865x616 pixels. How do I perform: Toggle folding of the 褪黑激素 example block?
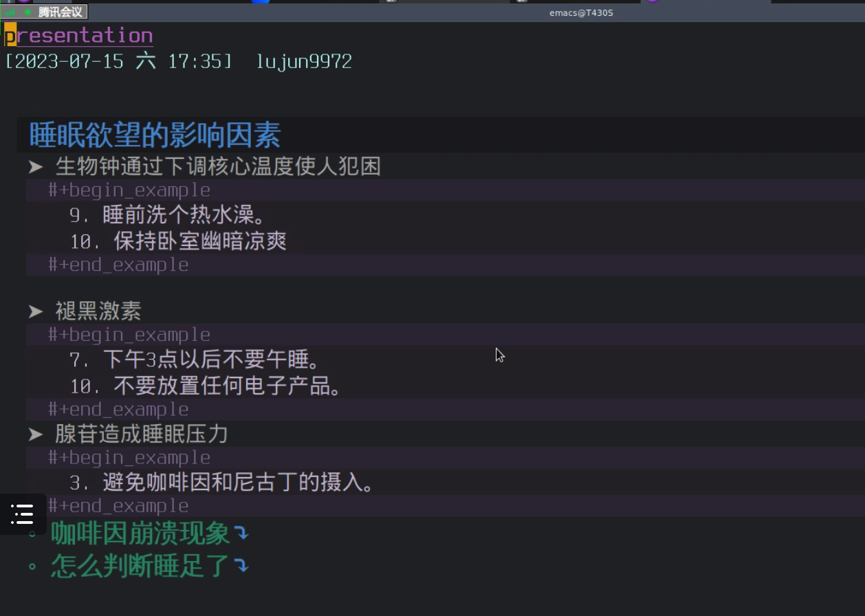(129, 334)
